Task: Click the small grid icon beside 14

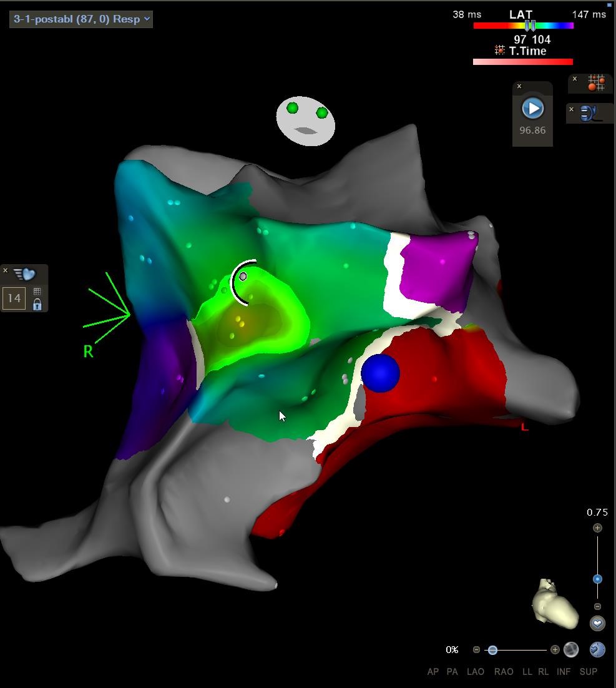Action: pyautogui.click(x=37, y=292)
